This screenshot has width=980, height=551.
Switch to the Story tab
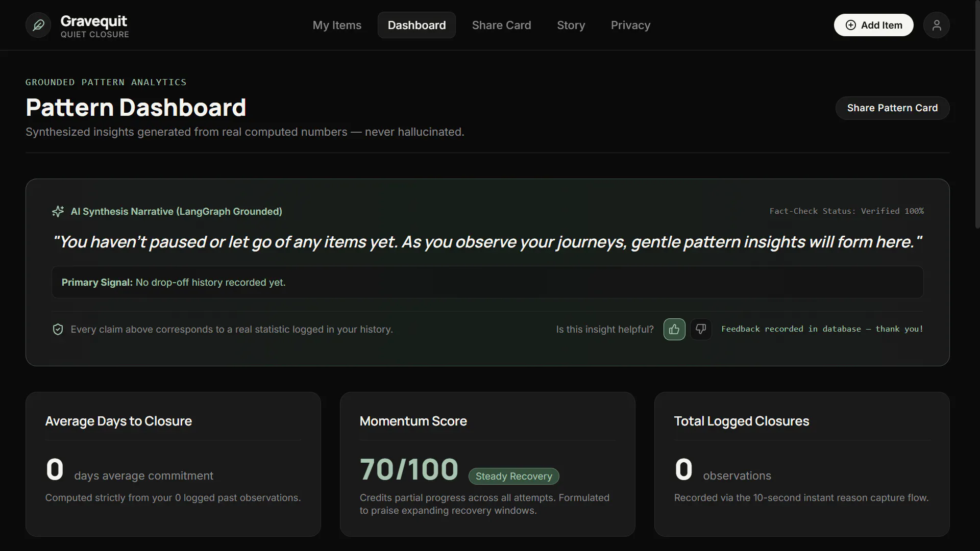tap(571, 25)
